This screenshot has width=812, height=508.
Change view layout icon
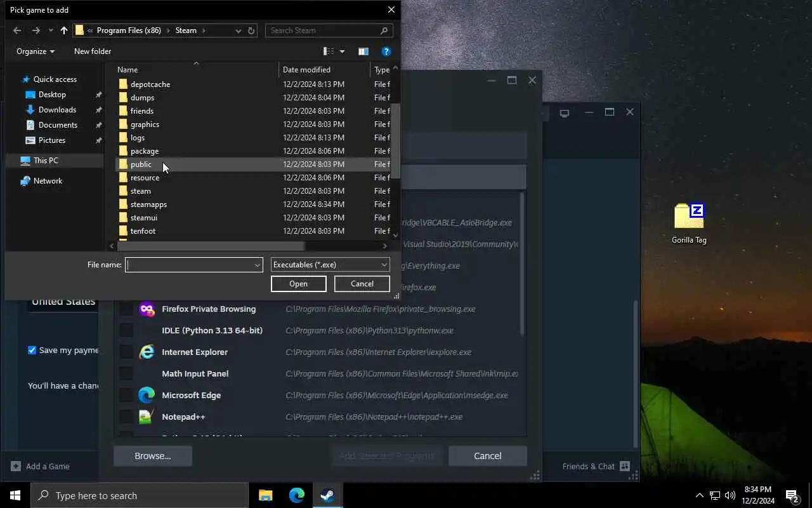pyautogui.click(x=329, y=51)
